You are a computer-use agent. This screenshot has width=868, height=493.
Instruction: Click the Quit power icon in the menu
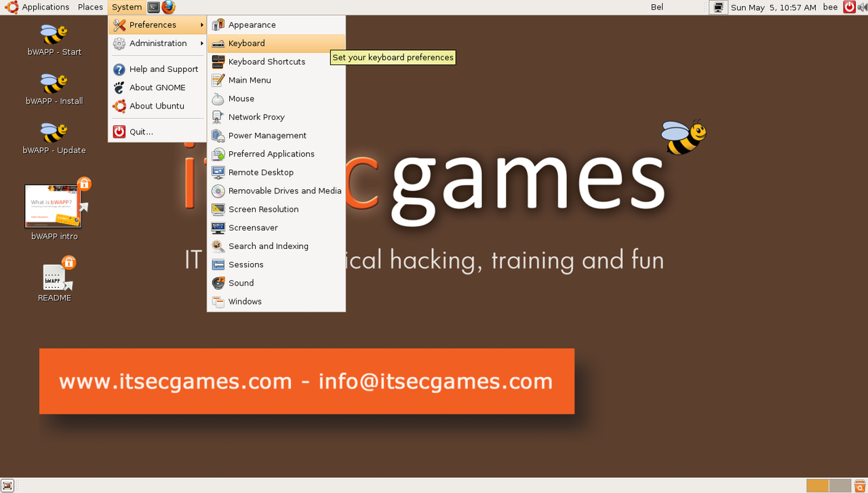(x=119, y=132)
